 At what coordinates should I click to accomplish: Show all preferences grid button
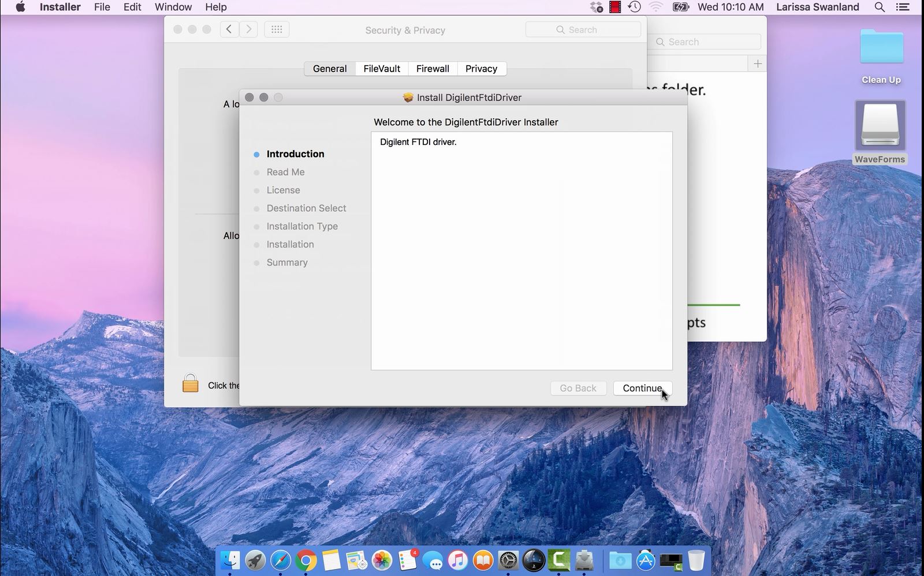pos(277,29)
